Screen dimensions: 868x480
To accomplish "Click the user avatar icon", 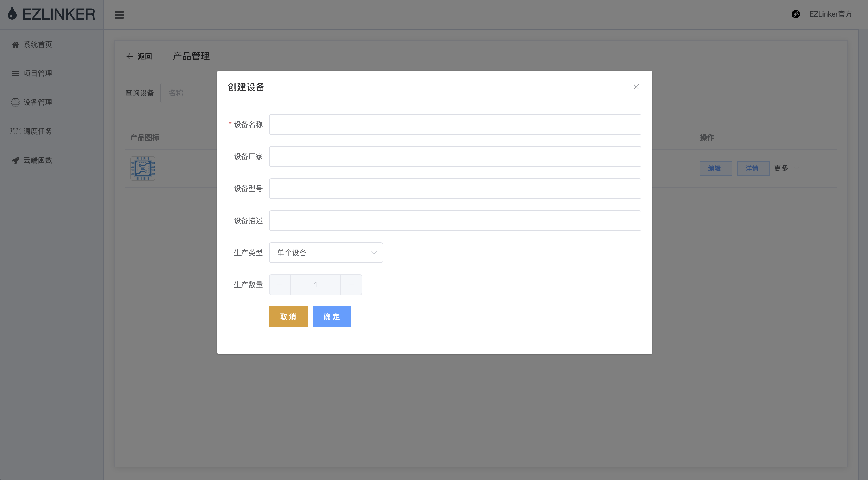I will coord(796,14).
